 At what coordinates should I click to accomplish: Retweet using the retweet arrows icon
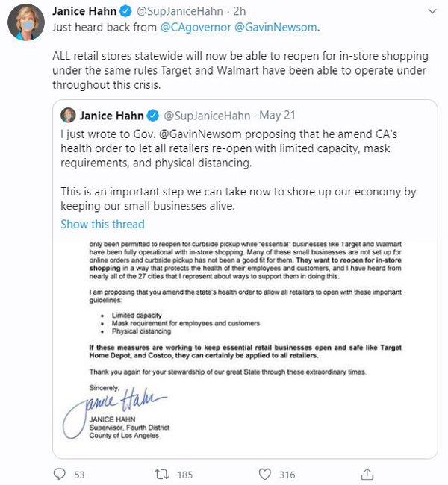[161, 474]
